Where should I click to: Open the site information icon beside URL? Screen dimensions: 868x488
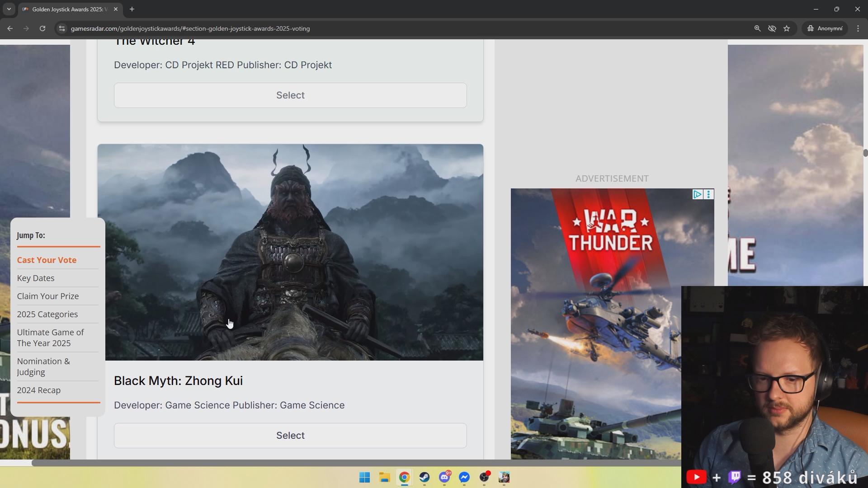62,28
